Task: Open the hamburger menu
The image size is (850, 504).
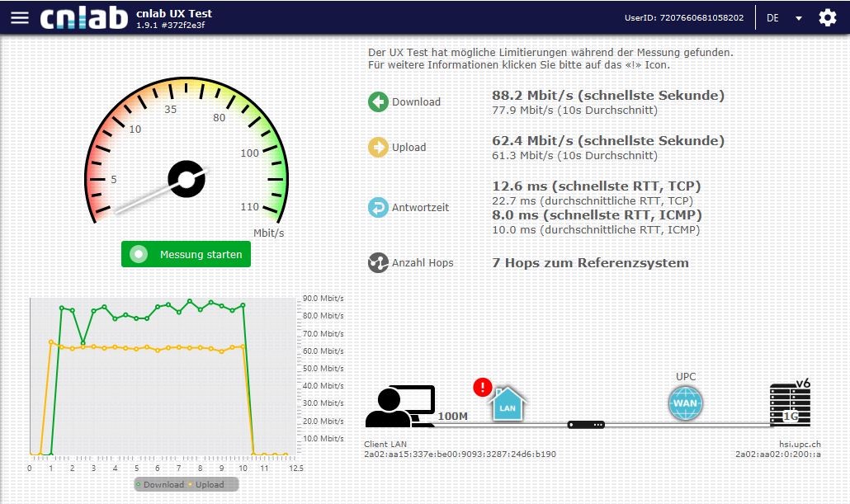Action: 19,18
